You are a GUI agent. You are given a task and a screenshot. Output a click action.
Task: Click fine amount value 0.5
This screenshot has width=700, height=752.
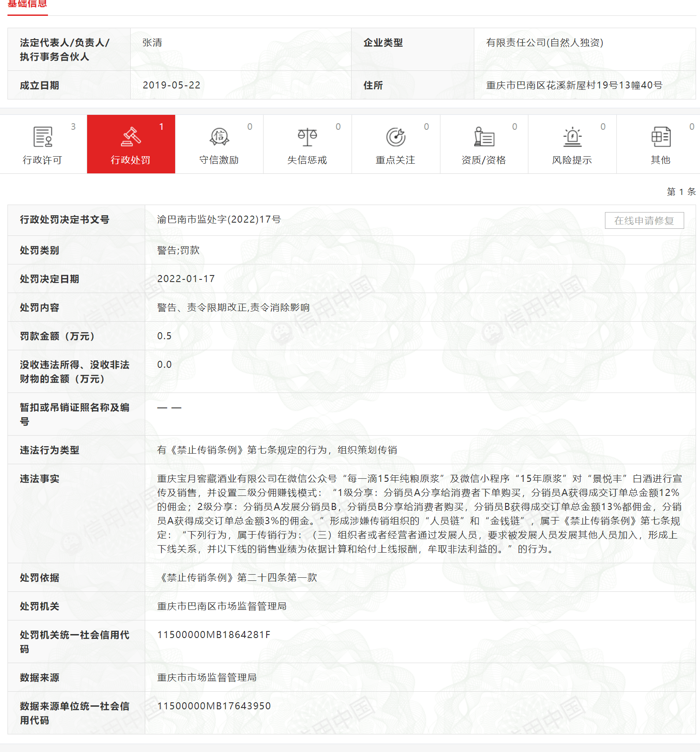click(x=165, y=336)
